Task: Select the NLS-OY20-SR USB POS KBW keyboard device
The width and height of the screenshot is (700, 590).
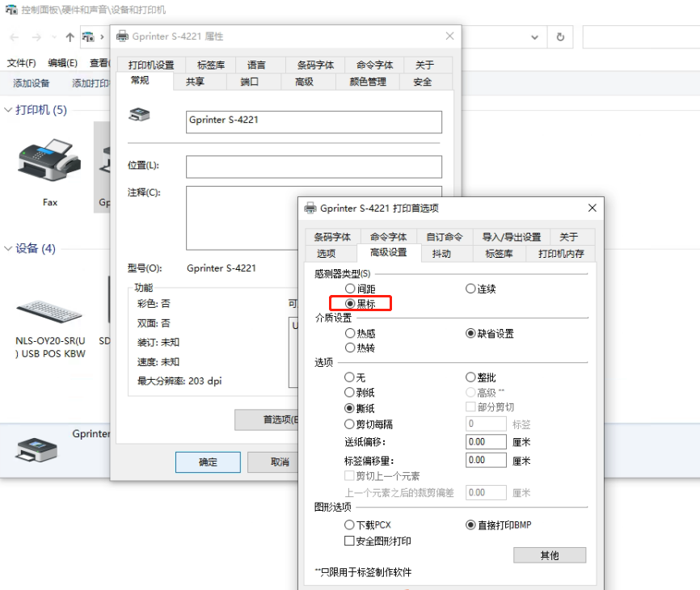Action: (50, 311)
